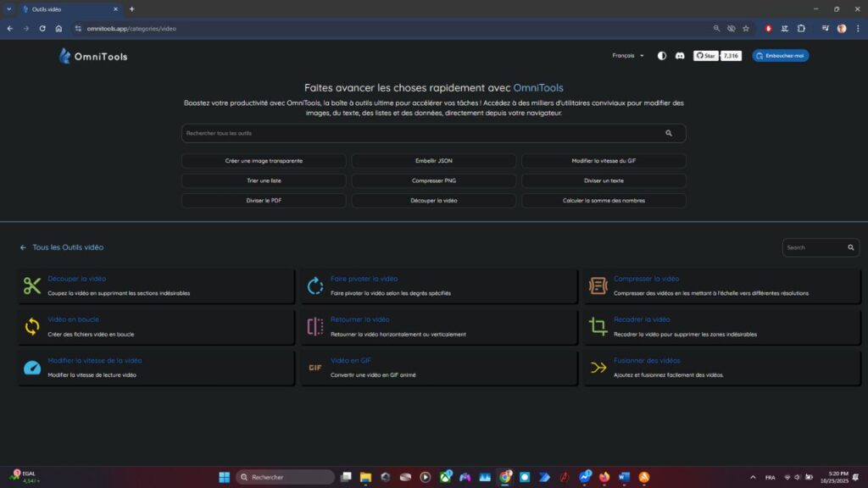Viewport: 868px width, 488px height.
Task: Toggle the dark/light theme switcher
Action: (662, 55)
